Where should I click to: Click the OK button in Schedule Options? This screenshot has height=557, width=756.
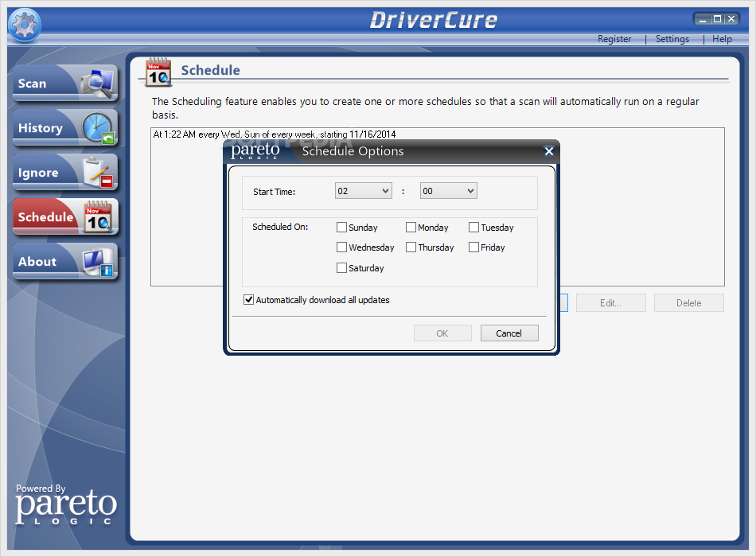pos(442,333)
